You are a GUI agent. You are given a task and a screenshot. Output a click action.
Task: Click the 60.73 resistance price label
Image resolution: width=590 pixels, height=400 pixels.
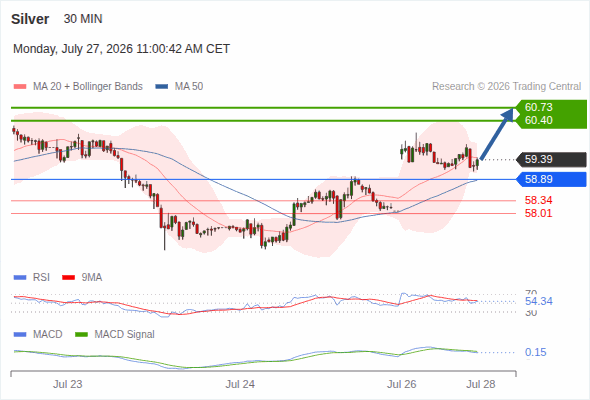pyautogui.click(x=538, y=107)
